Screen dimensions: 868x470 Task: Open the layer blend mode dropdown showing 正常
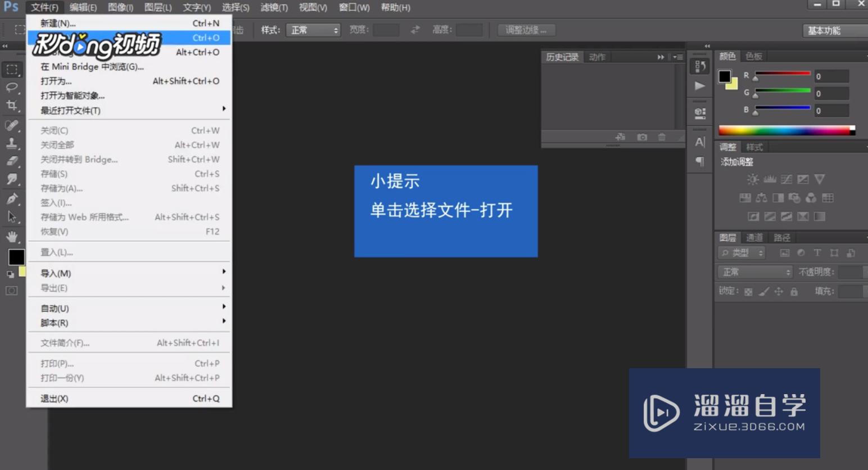[755, 273]
